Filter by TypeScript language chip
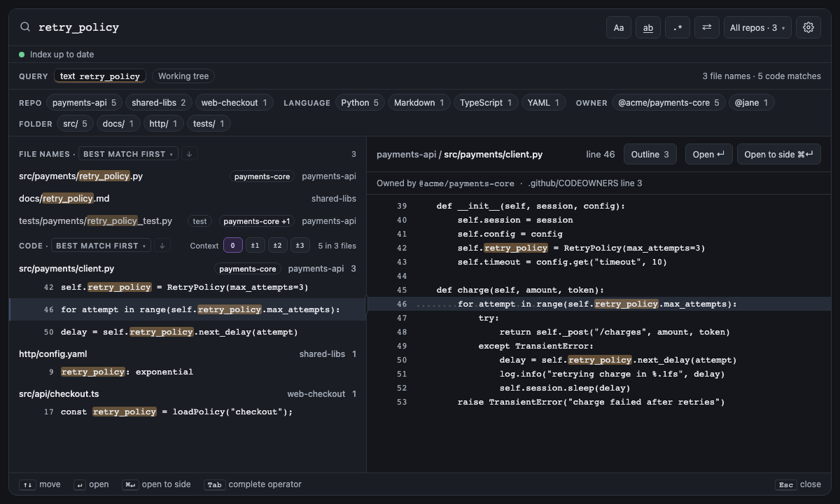 coord(486,103)
